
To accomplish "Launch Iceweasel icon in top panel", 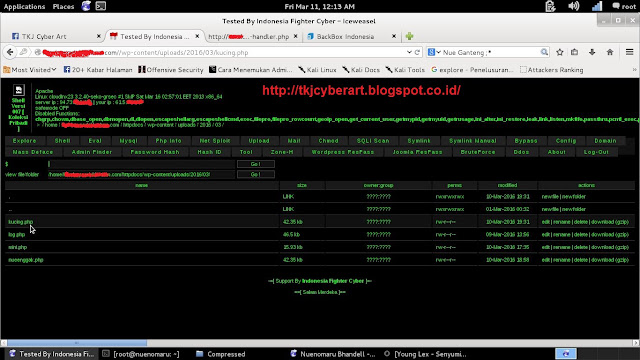I will click(x=86, y=6).
